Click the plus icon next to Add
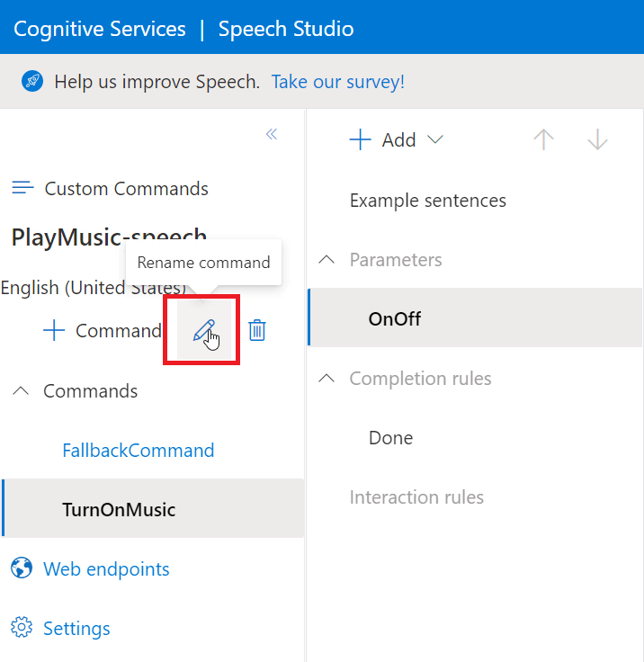The width and height of the screenshot is (644, 662). pyautogui.click(x=360, y=139)
